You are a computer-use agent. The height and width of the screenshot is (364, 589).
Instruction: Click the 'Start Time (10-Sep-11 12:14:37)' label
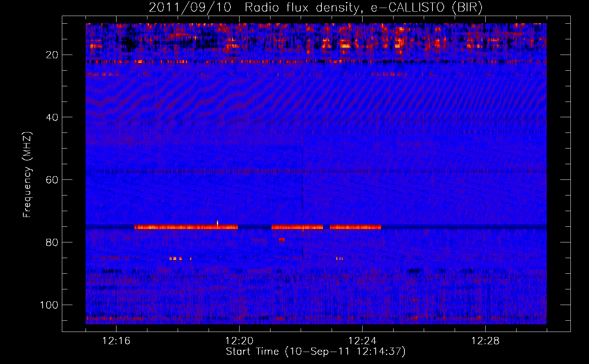(x=316, y=352)
